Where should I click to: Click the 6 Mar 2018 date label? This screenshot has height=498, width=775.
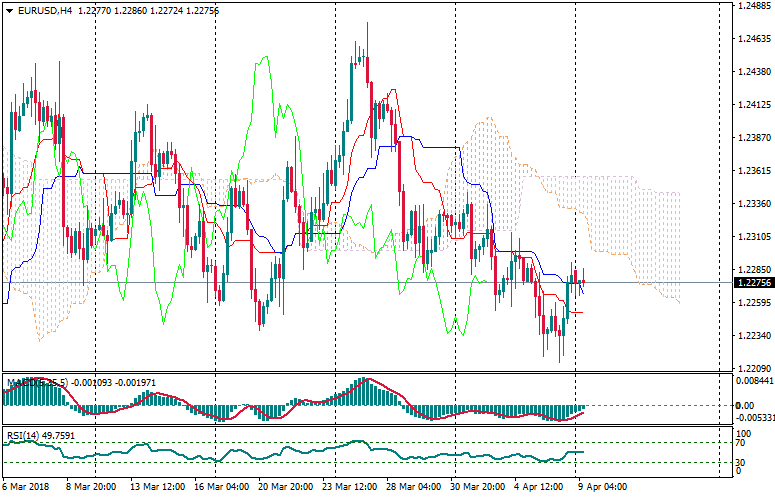[x=26, y=487]
